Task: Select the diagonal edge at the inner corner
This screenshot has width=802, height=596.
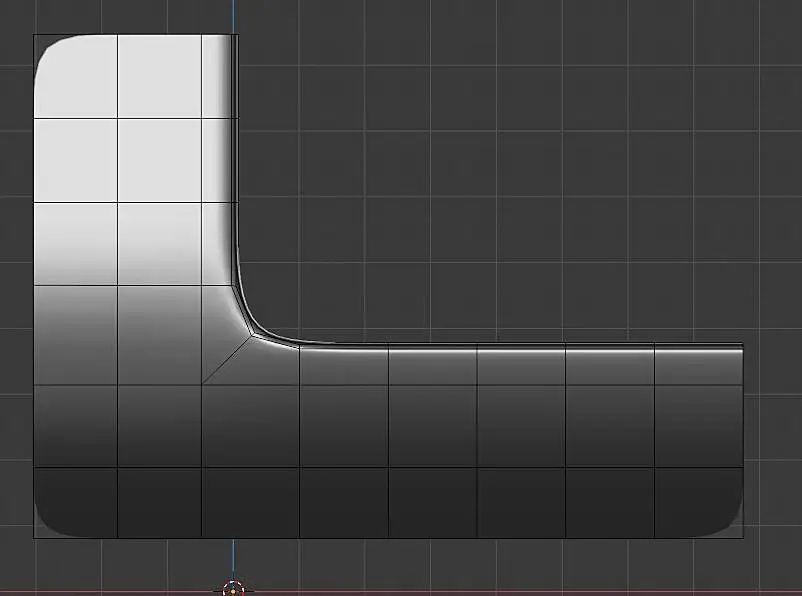Action: pyautogui.click(x=227, y=359)
